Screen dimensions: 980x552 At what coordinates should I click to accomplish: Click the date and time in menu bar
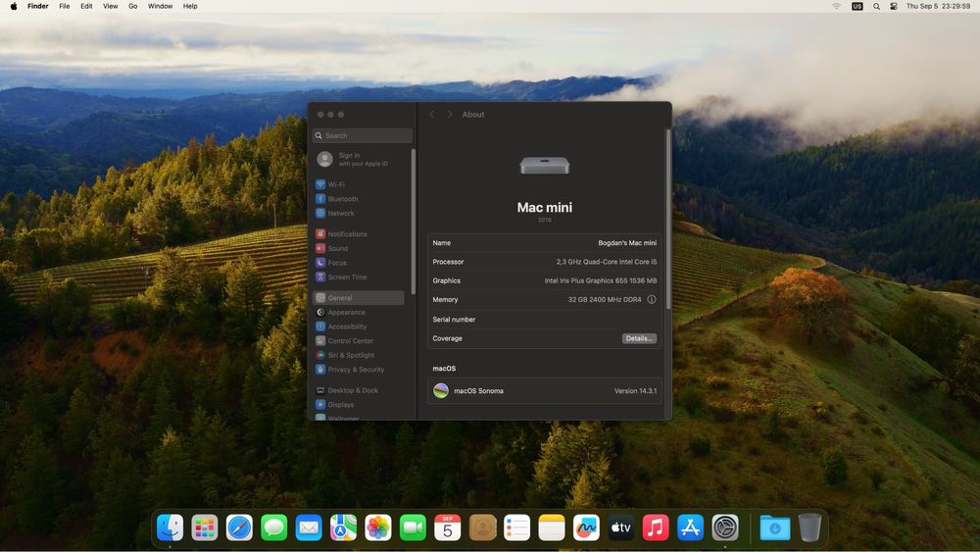tap(938, 6)
